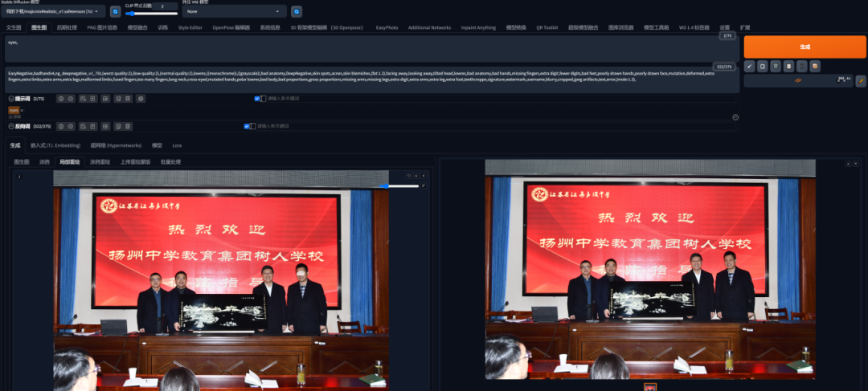Undo the last mask stroke on inpaint canvas
868x391 pixels.
pyautogui.click(x=409, y=176)
